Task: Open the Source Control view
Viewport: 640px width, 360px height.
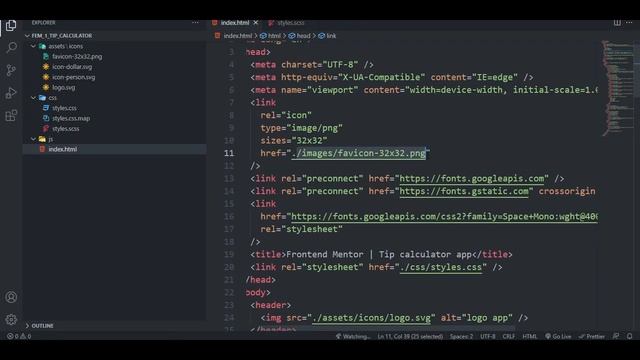Action: [x=11, y=70]
